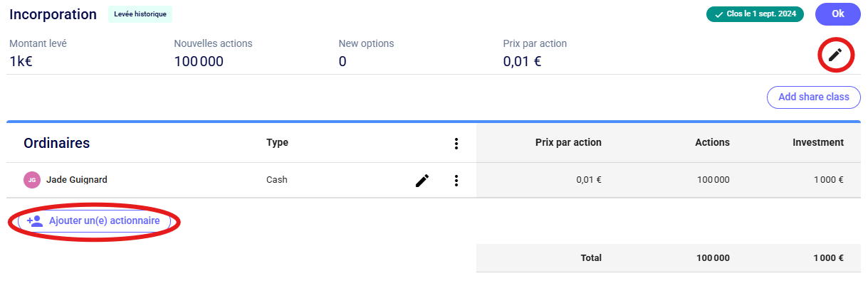Click the add-person icon beside Ajouter actionnaire

click(35, 221)
